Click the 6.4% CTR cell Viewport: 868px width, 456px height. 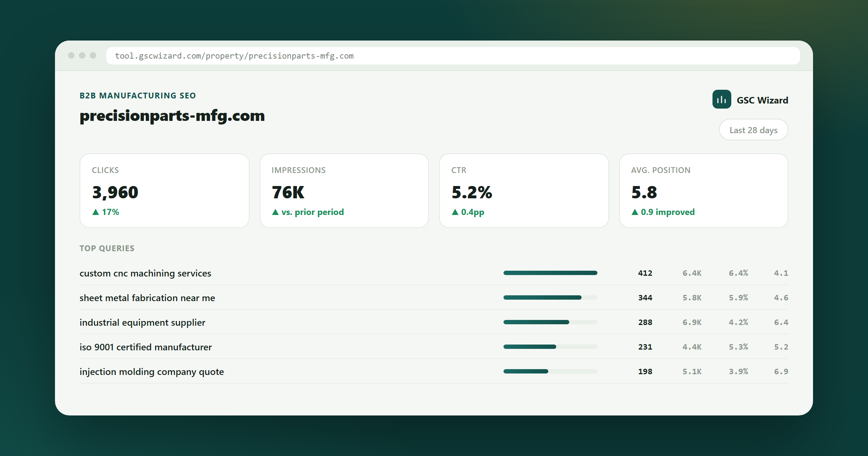738,273
